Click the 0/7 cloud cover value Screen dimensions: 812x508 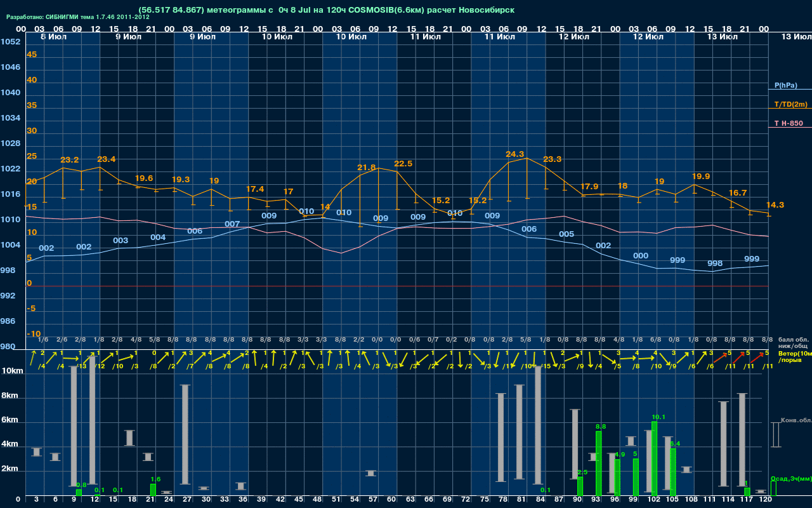point(433,340)
